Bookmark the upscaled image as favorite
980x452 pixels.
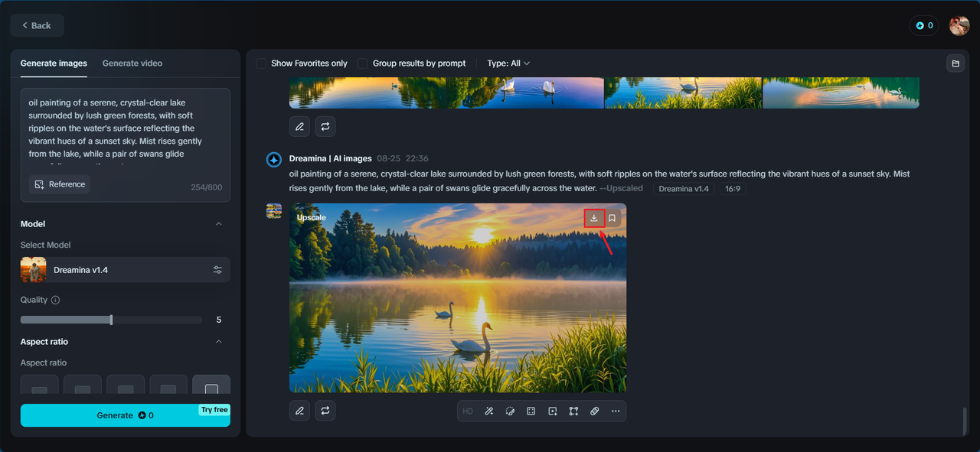612,218
